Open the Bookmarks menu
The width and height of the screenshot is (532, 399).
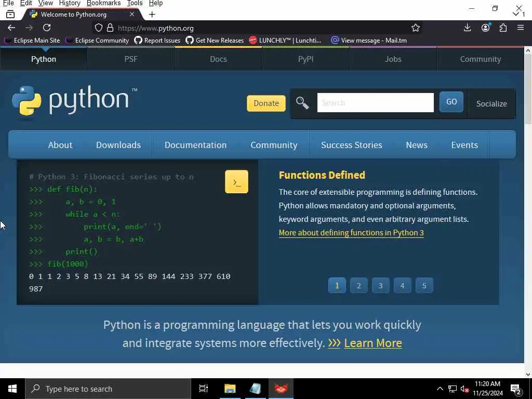[x=103, y=3]
